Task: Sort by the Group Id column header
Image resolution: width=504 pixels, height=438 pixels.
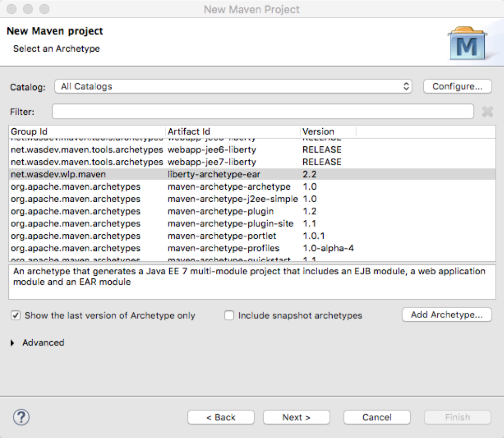Action: pos(87,132)
